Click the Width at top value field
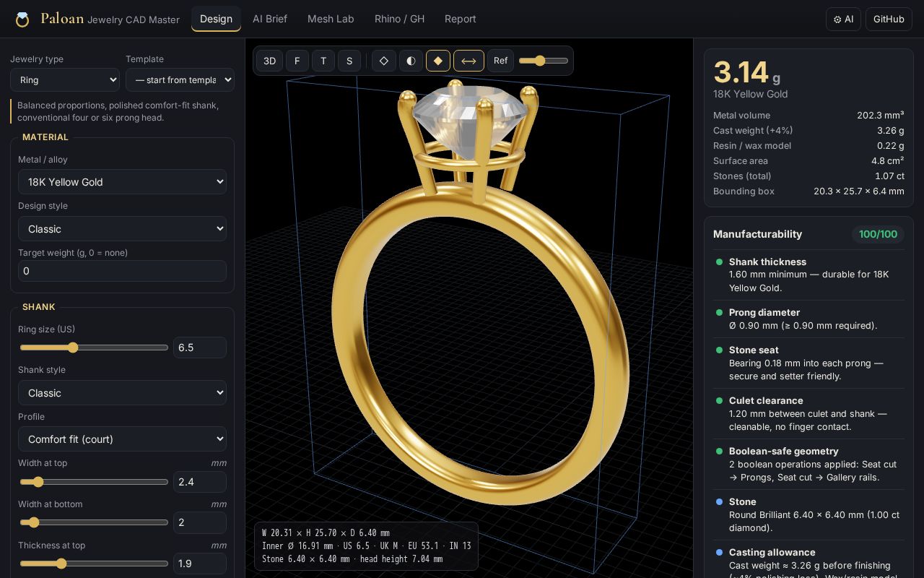The width and height of the screenshot is (924, 578). tap(200, 482)
